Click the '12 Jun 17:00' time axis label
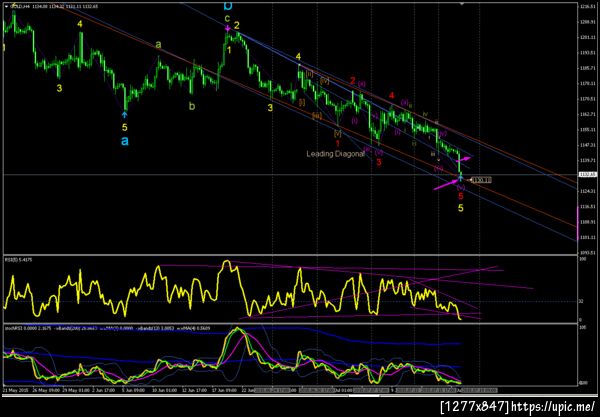 [x=194, y=391]
